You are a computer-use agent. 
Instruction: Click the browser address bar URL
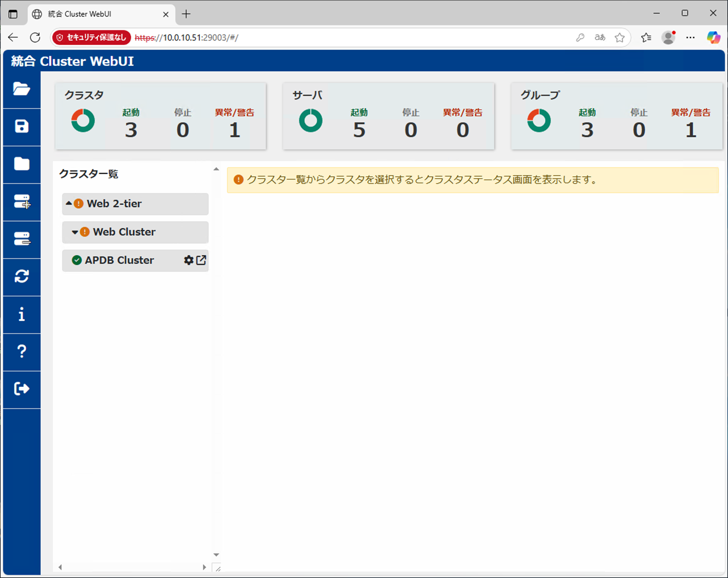(x=187, y=38)
